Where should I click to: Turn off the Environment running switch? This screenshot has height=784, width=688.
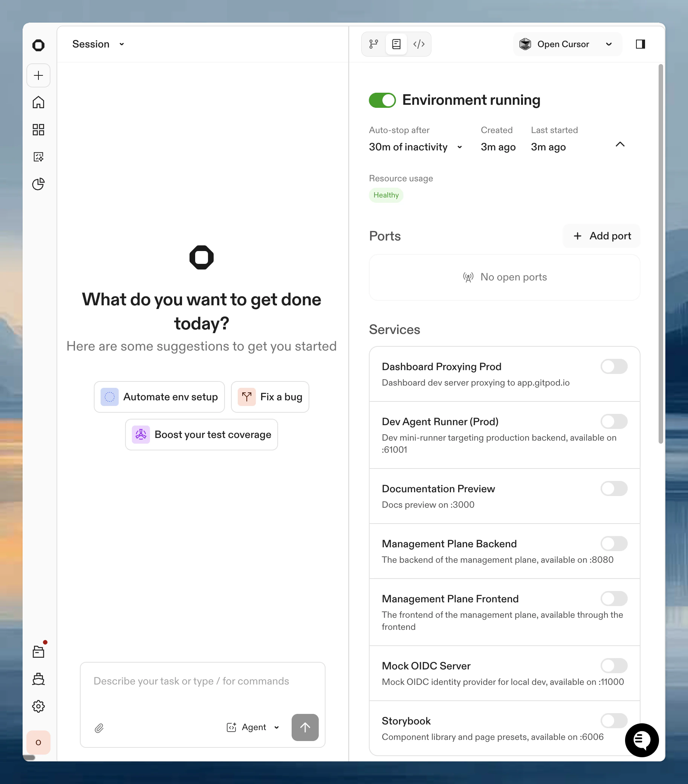(382, 100)
